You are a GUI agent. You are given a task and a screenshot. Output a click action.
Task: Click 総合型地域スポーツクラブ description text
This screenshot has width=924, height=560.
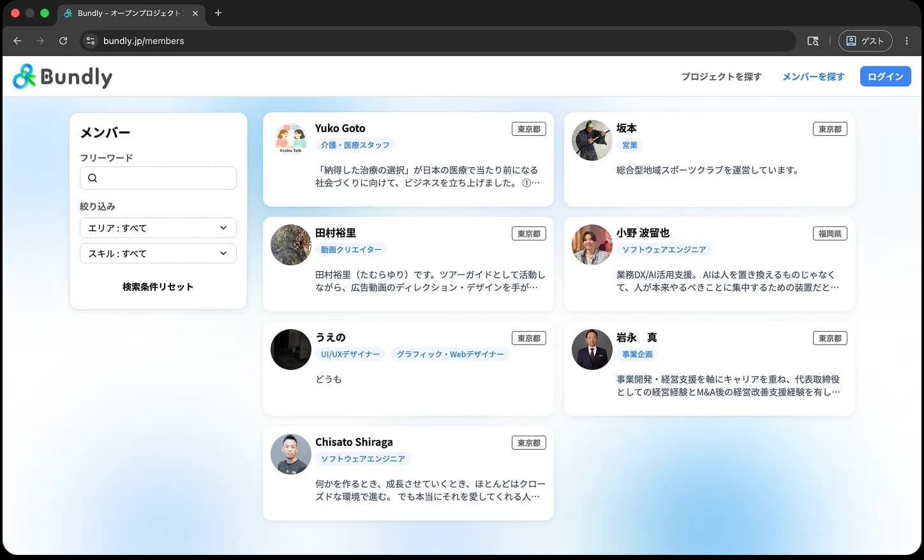tap(708, 170)
